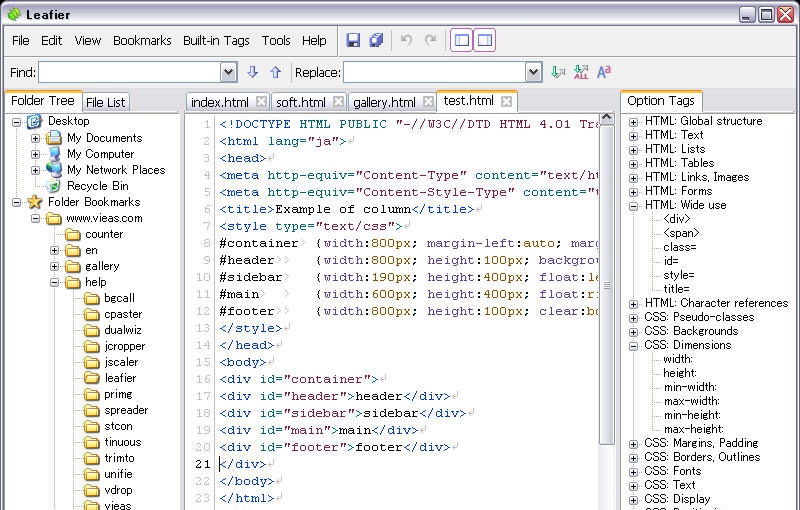The height and width of the screenshot is (510, 800).
Task: Click the Undo arrow icon
Action: point(406,41)
